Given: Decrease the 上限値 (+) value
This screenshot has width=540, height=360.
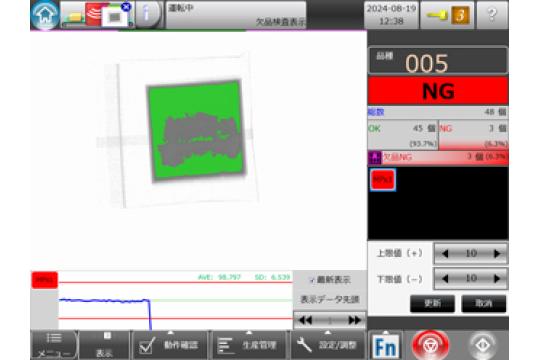Looking at the screenshot, I should pyautogui.click(x=445, y=254).
